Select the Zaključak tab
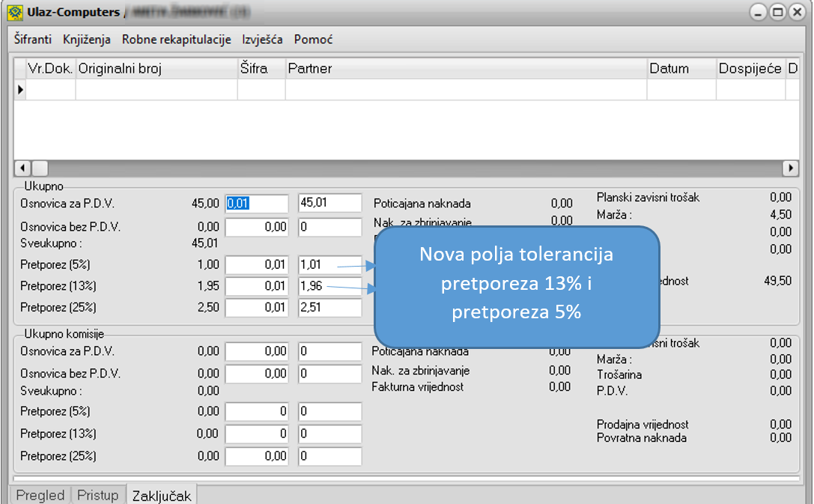 pos(161,495)
